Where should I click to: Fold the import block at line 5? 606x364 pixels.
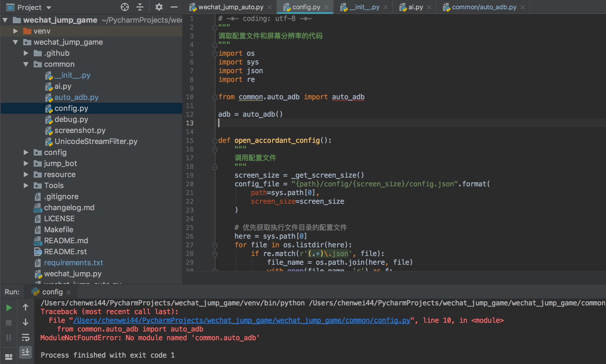click(x=215, y=54)
